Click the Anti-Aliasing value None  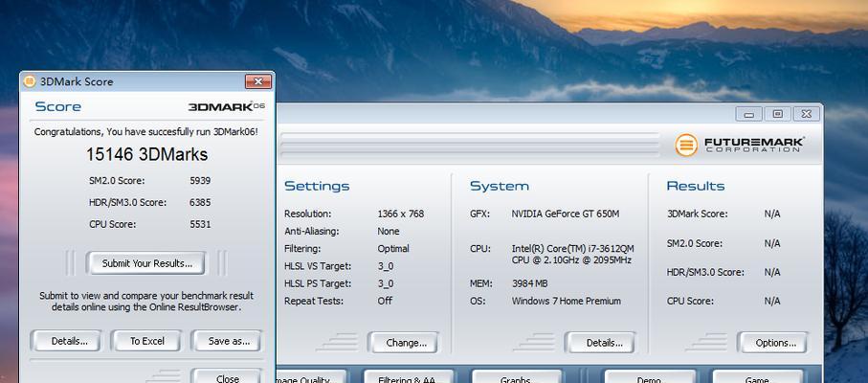click(x=388, y=231)
